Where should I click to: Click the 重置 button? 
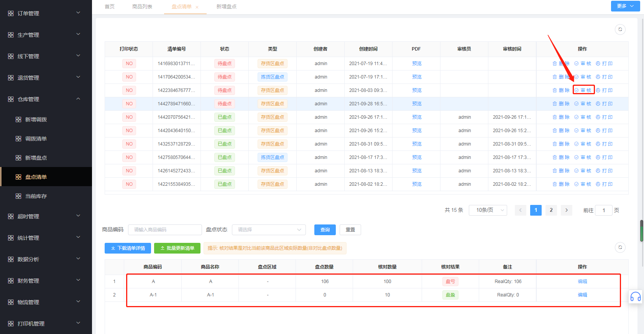click(x=350, y=230)
